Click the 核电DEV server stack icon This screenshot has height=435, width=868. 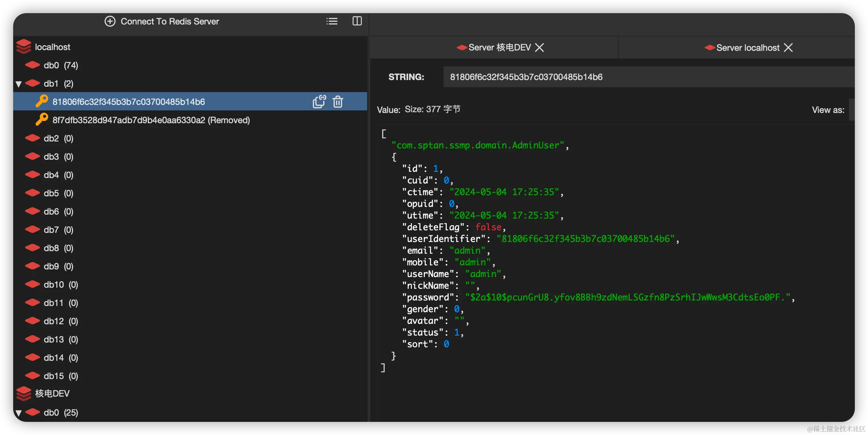(24, 393)
